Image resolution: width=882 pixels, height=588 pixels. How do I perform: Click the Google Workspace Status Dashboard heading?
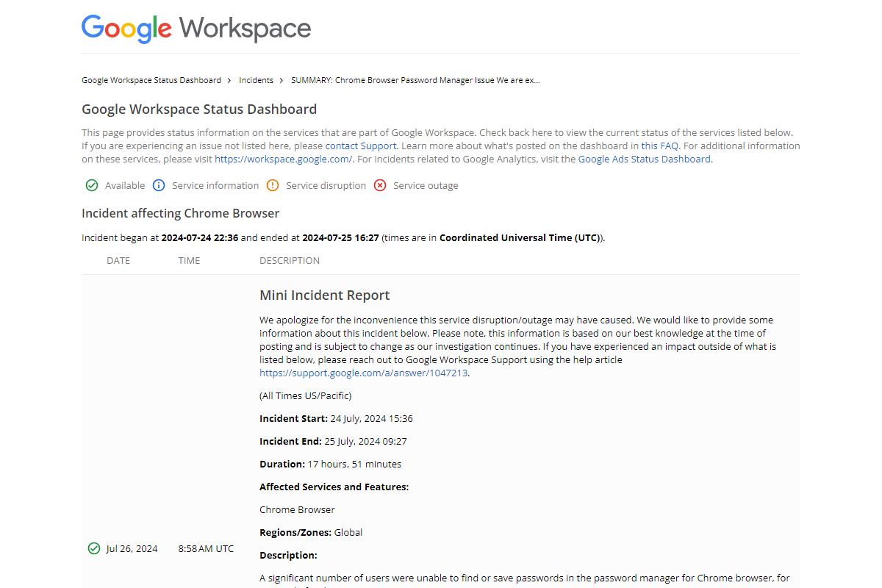pyautogui.click(x=199, y=109)
